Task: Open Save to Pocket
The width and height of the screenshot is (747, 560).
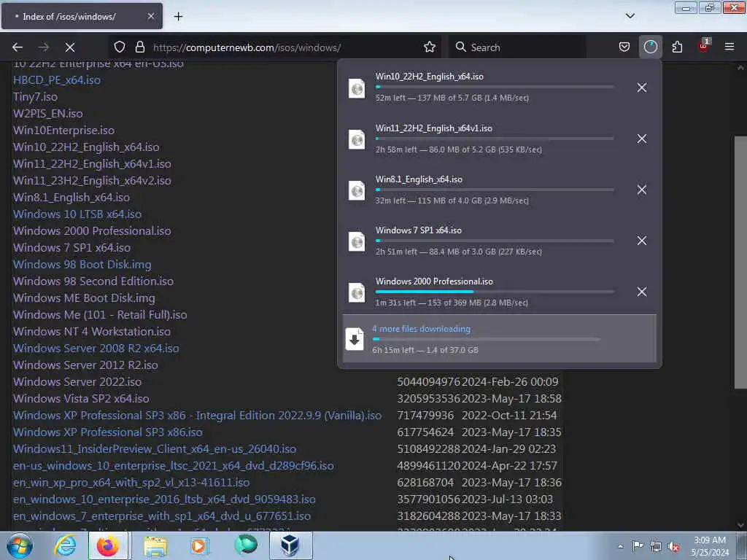Action: tap(624, 47)
